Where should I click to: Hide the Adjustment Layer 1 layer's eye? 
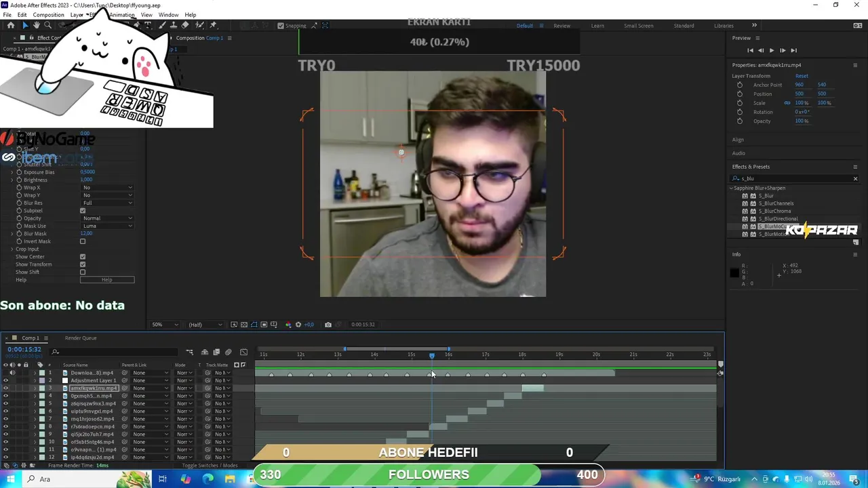coord(5,380)
